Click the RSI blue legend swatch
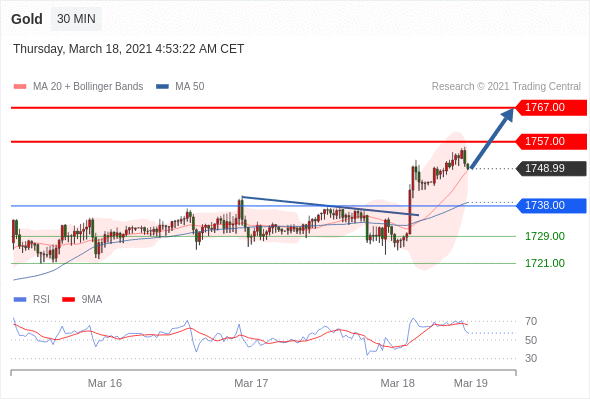The width and height of the screenshot is (590, 400). pos(20,300)
